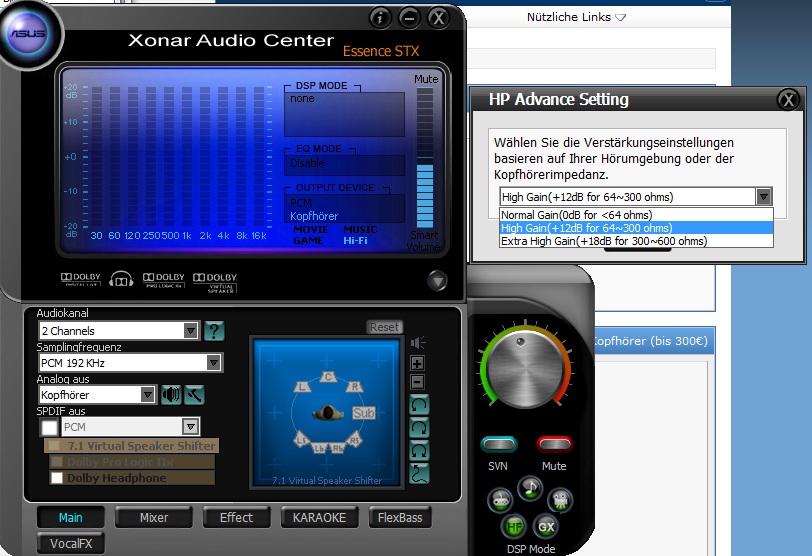Open speaker test icon beside Analog aus
Screen dimensions: 812x556
(171, 395)
